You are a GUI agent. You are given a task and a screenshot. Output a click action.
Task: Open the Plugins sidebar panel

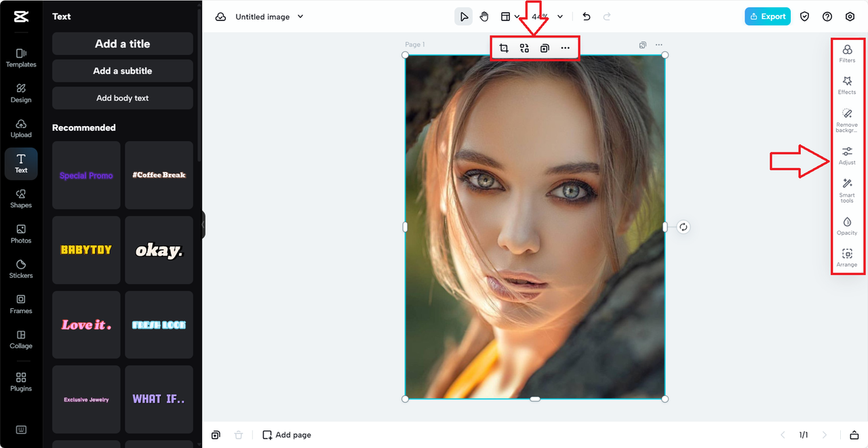pos(21,382)
